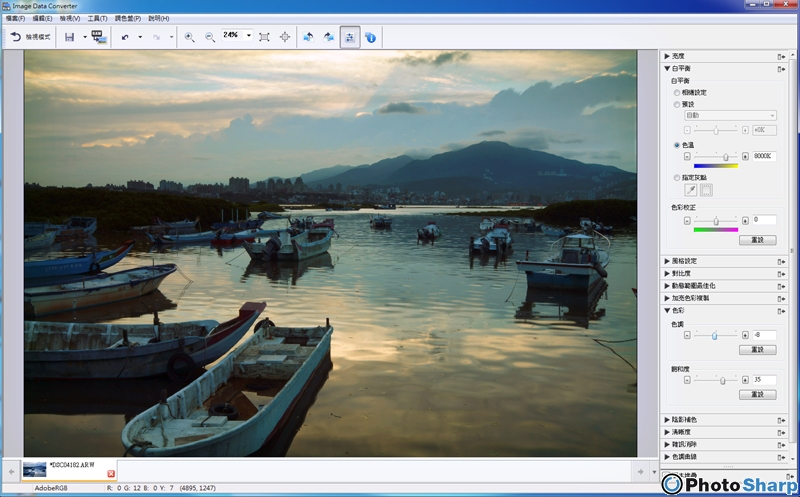Viewport: 800px width, 497px height.
Task: Click the 8000K temperature input field
Action: [x=764, y=156]
